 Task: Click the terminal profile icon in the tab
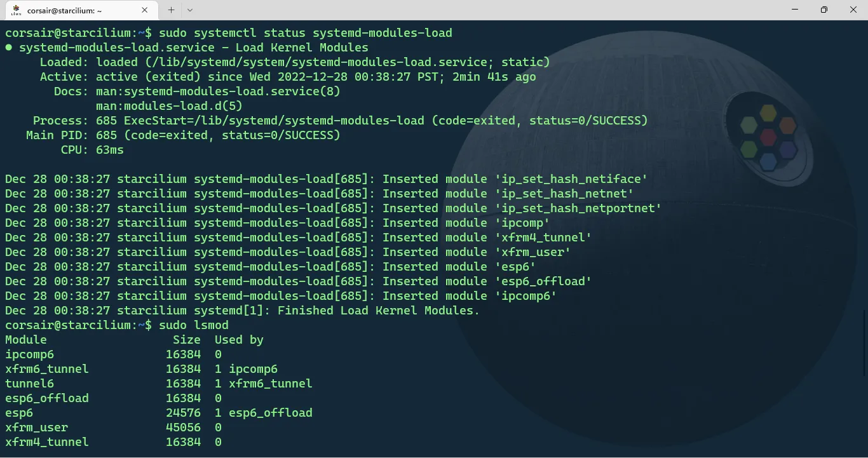[x=17, y=10]
